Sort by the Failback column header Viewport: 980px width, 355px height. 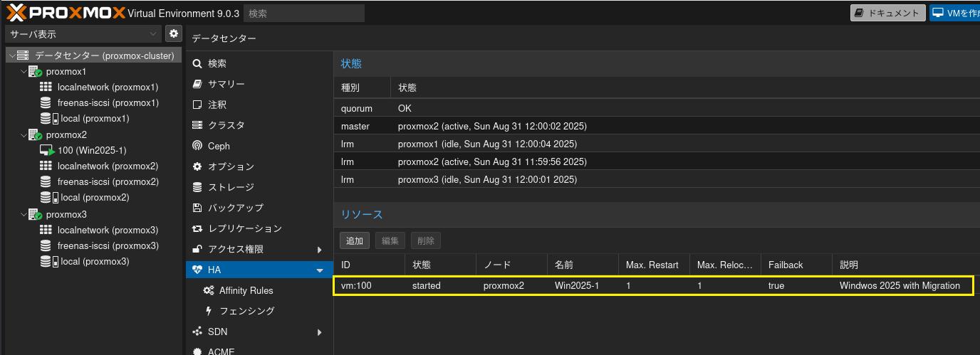coord(796,265)
